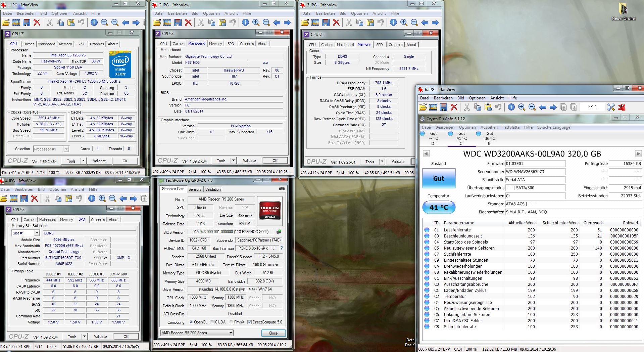Click the blue Gut health status box
The height and width of the screenshot is (352, 644).
pos(439,178)
